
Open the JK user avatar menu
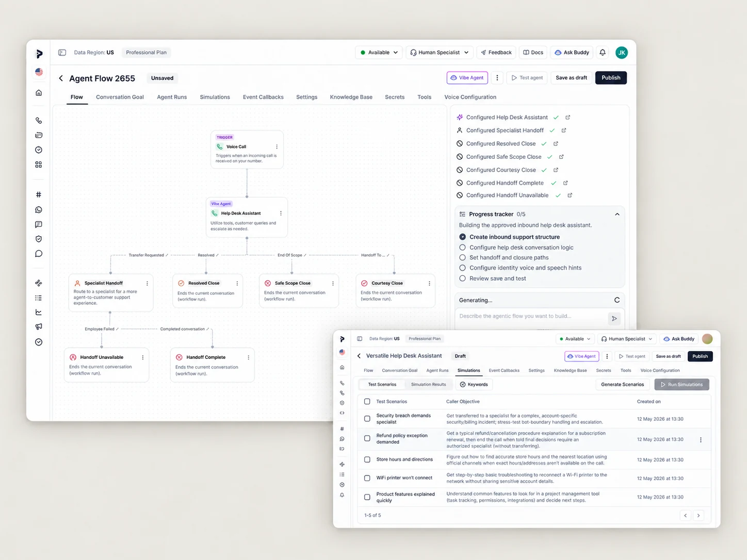coord(622,52)
